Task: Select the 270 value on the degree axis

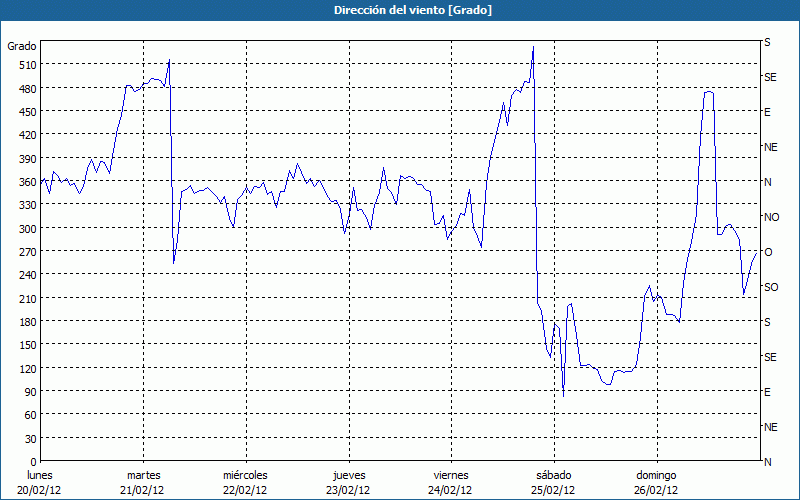Action: tap(27, 252)
